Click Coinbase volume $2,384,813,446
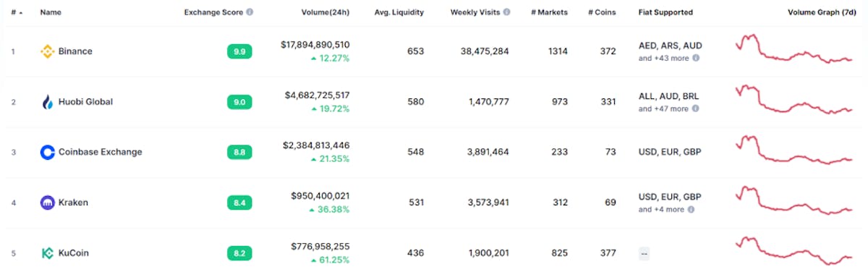 pyautogui.click(x=317, y=145)
